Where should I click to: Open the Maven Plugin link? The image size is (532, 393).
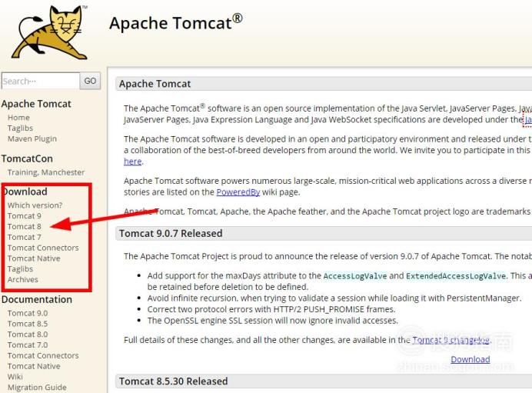[x=32, y=138]
